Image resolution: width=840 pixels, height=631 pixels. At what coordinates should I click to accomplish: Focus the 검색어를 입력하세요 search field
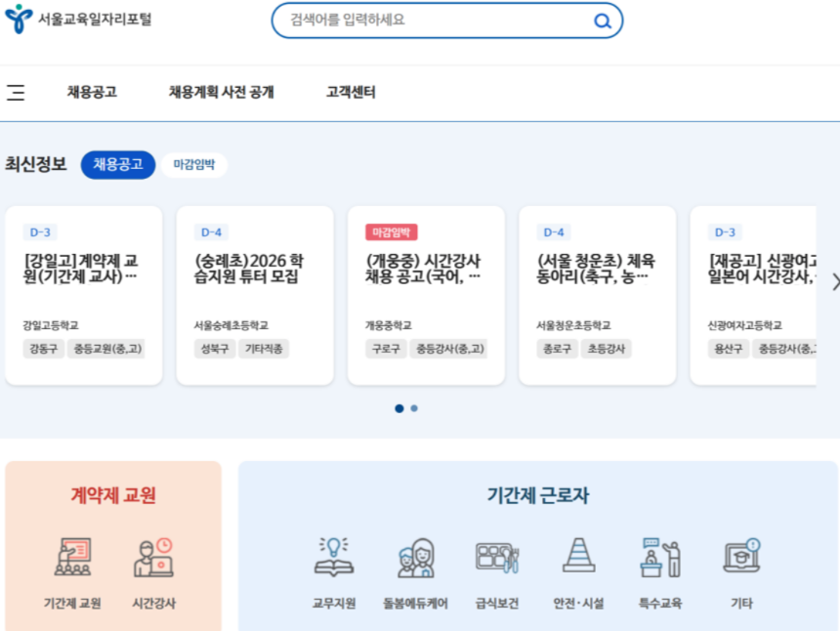point(446,21)
